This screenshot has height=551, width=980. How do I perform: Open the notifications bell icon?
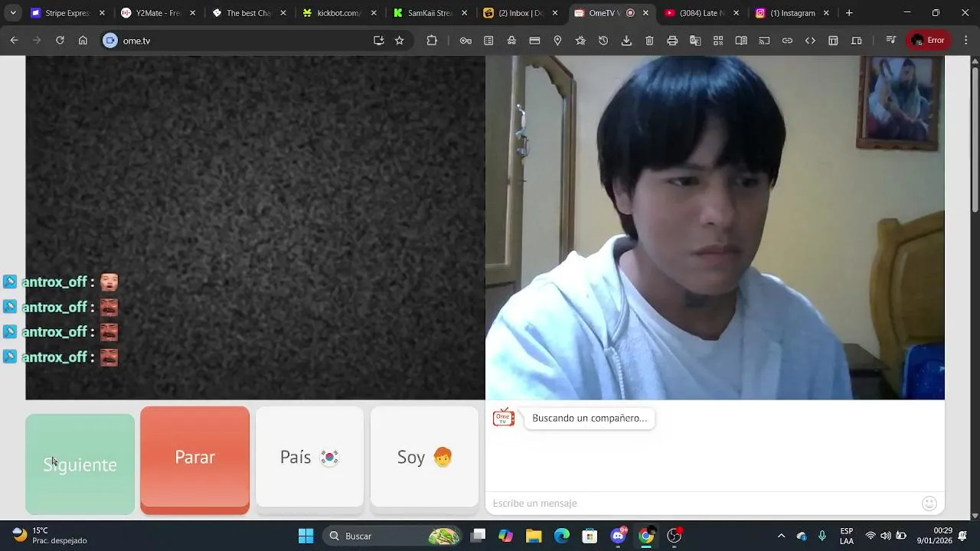click(x=962, y=536)
